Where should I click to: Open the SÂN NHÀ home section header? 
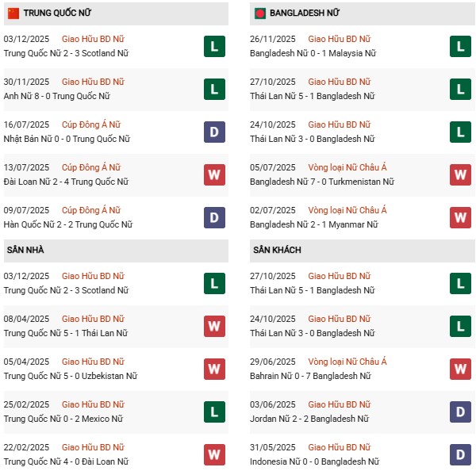pos(25,250)
